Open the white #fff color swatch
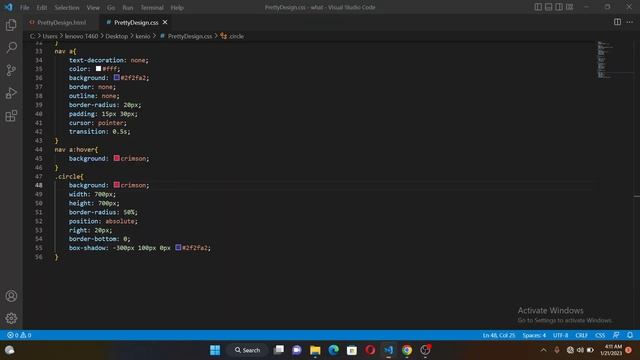The width and height of the screenshot is (640, 360). [98, 69]
